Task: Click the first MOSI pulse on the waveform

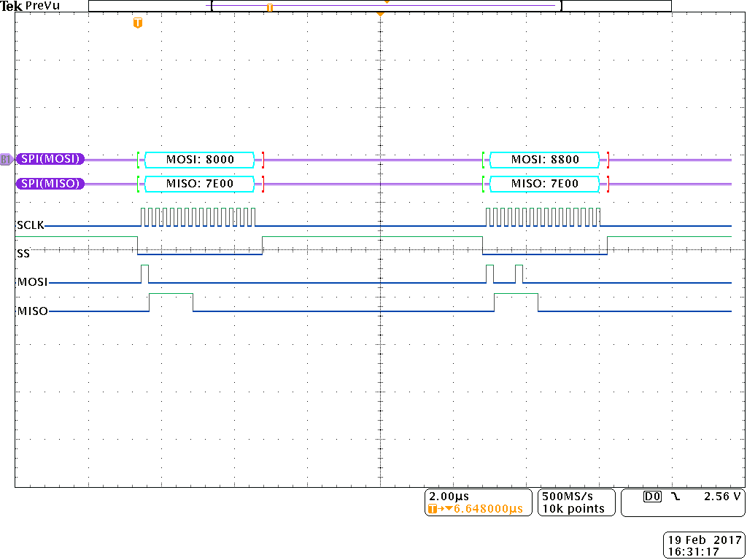Action: tap(145, 274)
